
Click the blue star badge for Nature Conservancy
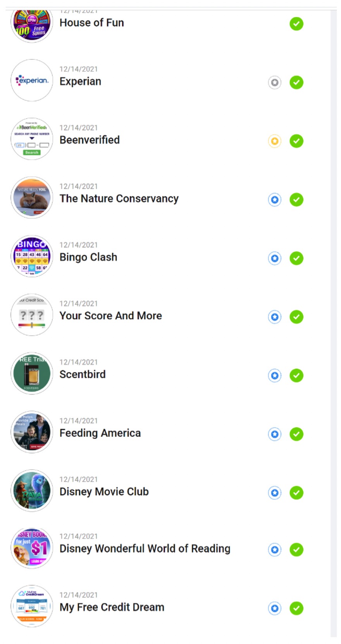click(275, 200)
